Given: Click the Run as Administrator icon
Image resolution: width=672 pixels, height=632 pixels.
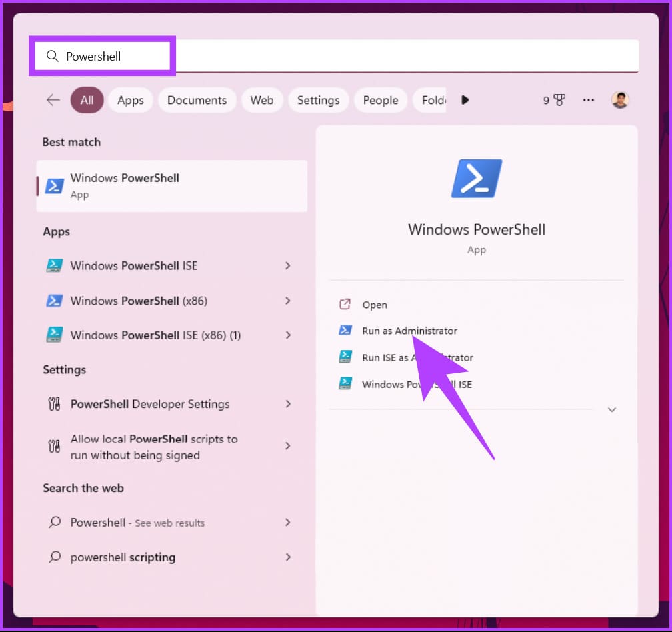Looking at the screenshot, I should (x=345, y=330).
